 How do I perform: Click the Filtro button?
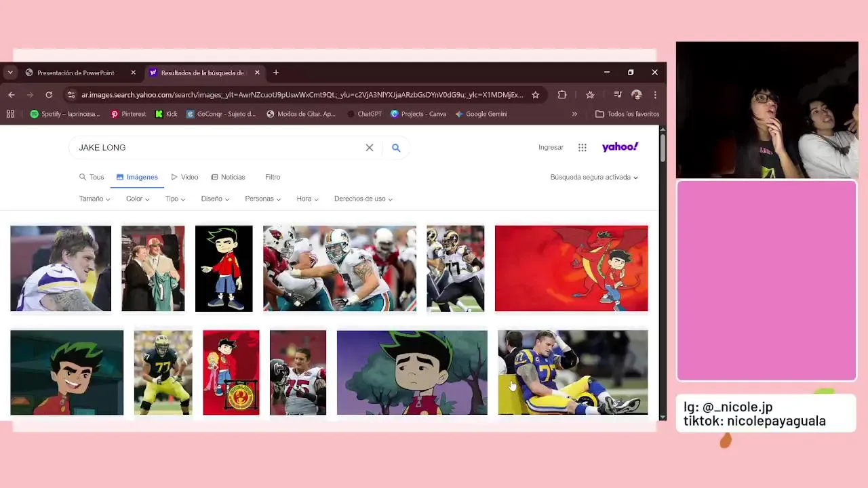point(273,177)
